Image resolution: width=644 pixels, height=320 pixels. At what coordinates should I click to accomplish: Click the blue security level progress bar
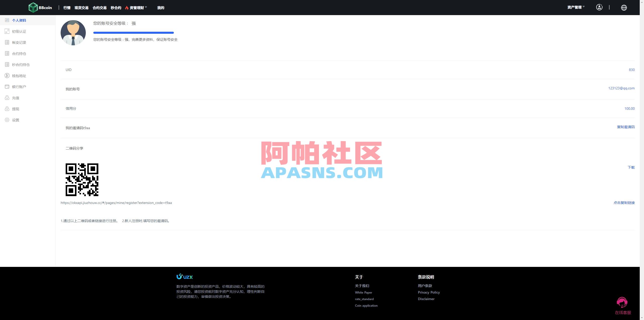pos(133,33)
